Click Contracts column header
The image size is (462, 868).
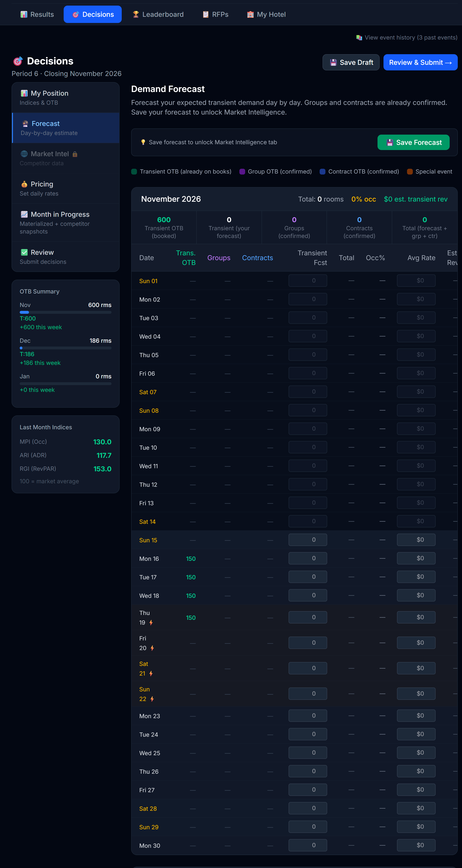258,258
